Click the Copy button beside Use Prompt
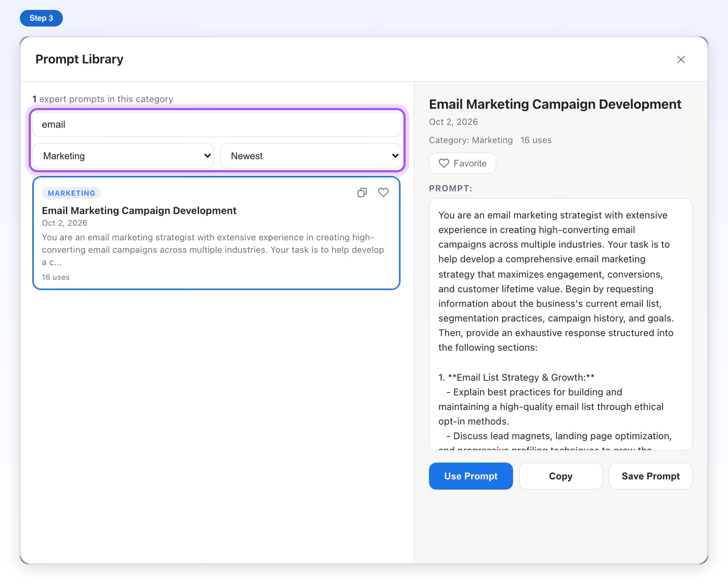The width and height of the screenshot is (728, 584). pyautogui.click(x=560, y=476)
